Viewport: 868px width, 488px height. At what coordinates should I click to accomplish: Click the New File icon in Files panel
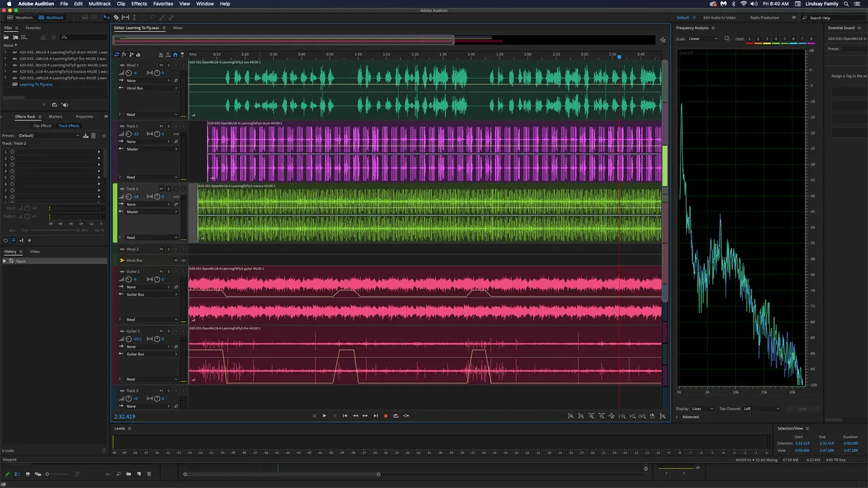tap(24, 37)
